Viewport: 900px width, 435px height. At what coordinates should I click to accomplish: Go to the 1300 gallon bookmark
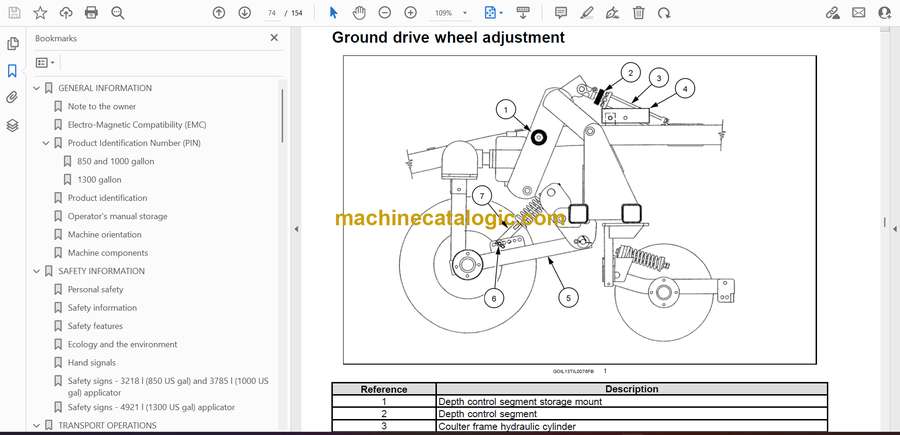click(99, 180)
